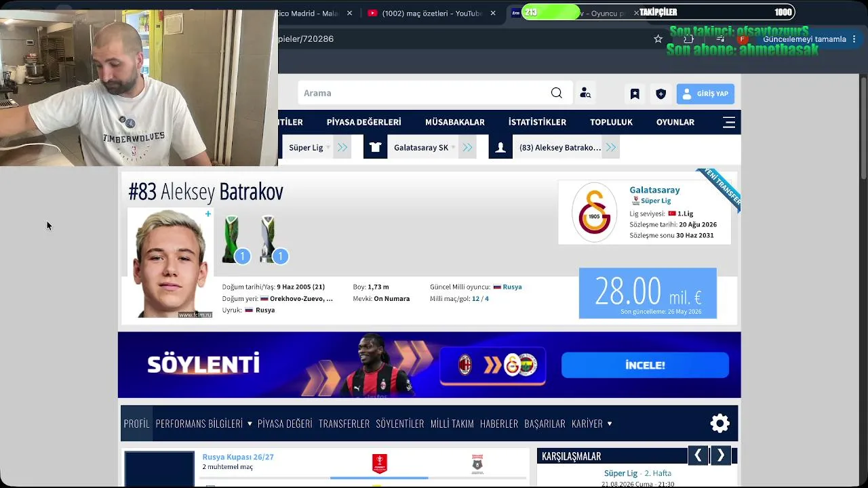Open the İstatistikler menu

coord(537,122)
